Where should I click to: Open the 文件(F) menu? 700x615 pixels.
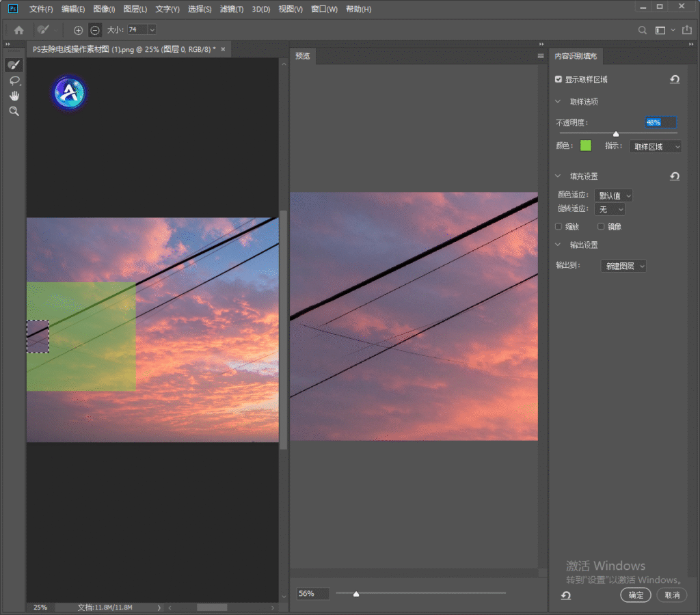point(41,9)
